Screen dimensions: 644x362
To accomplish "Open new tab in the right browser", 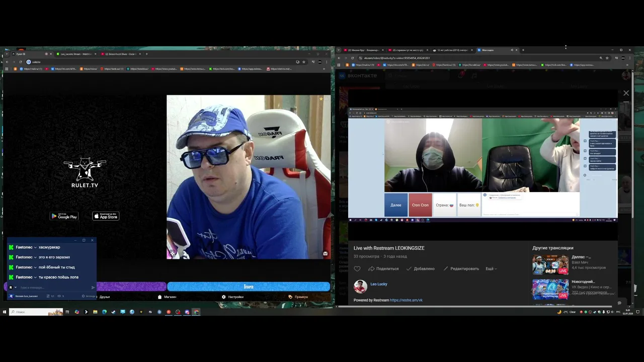I will pos(523,50).
